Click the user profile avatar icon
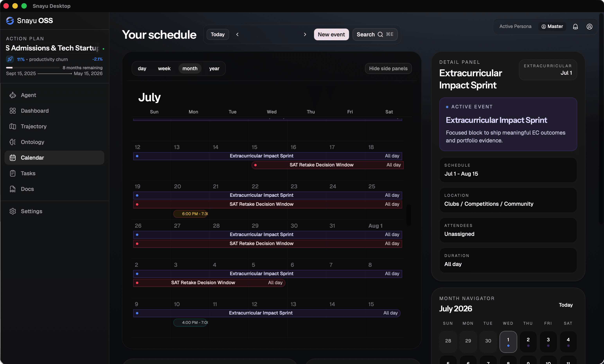The width and height of the screenshot is (604, 364). click(x=590, y=26)
